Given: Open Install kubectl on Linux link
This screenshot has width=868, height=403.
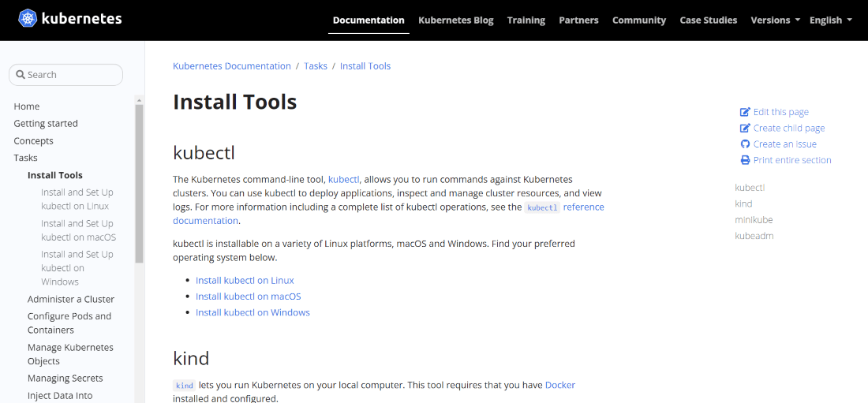Looking at the screenshot, I should pos(245,280).
